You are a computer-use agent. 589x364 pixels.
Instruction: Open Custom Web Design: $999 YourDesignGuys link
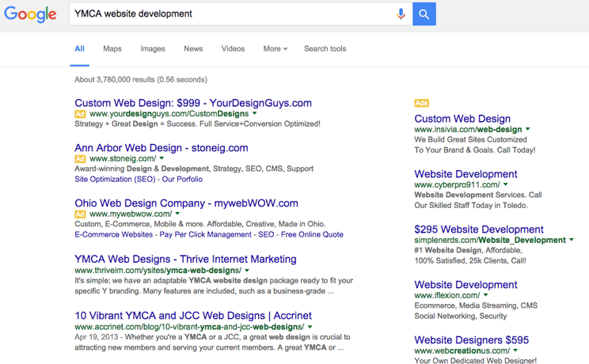[x=193, y=103]
